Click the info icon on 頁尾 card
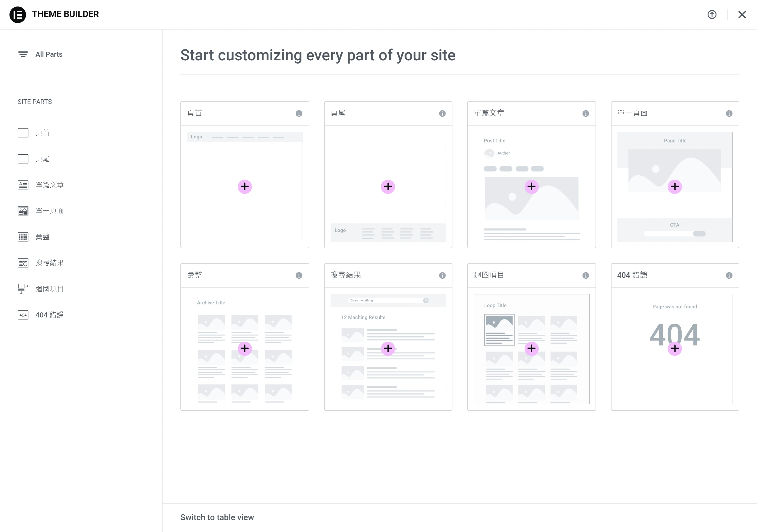 click(442, 113)
